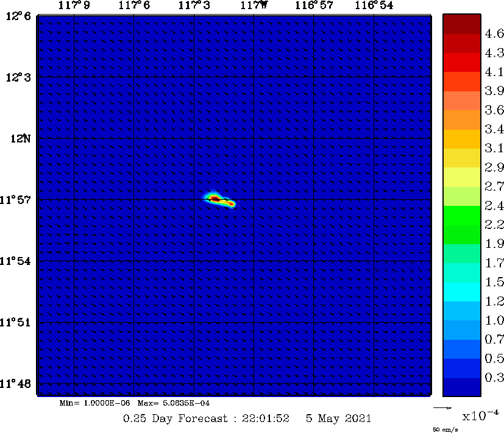Click the 1.0 colorbar value
This screenshot has height=433, width=504.
pyautogui.click(x=494, y=320)
